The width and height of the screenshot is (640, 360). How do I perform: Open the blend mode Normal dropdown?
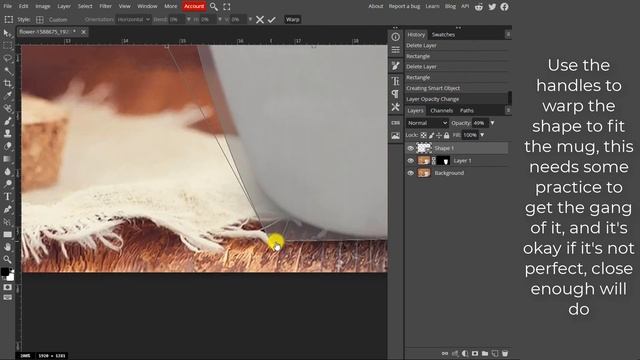[x=427, y=123]
